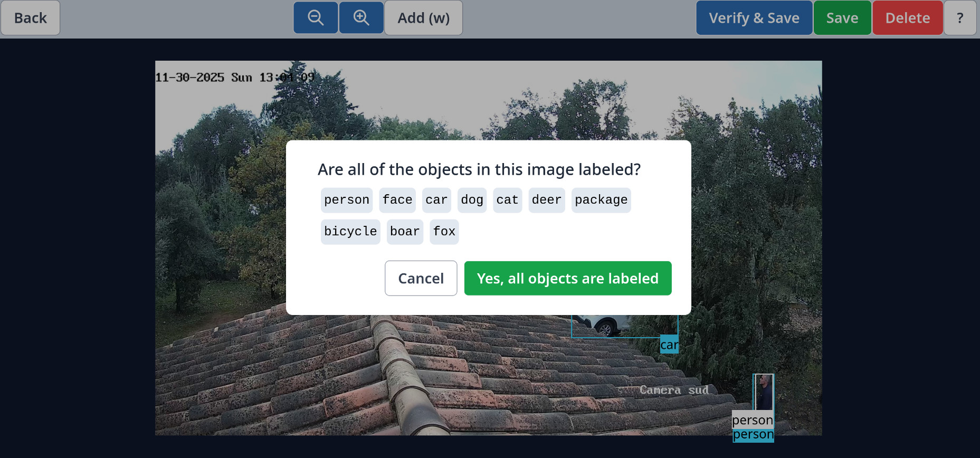980x458 pixels.
Task: Cancel the labeling confirmation dialog
Action: [x=421, y=278]
